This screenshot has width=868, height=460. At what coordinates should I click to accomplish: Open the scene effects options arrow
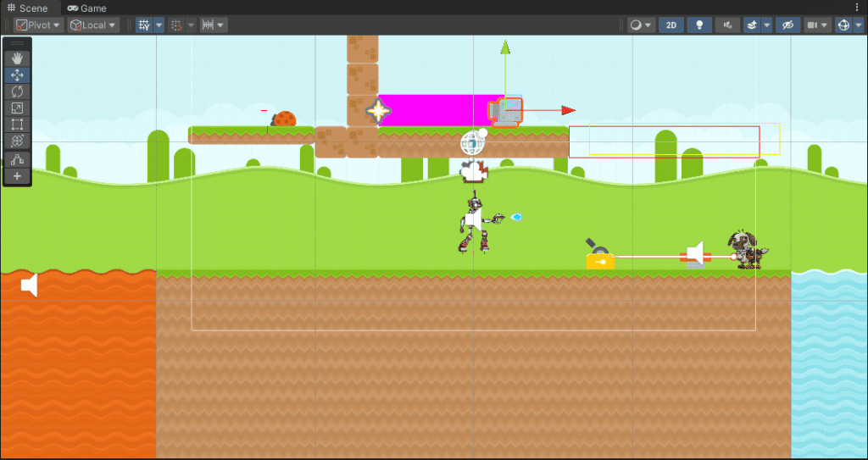[x=766, y=25]
